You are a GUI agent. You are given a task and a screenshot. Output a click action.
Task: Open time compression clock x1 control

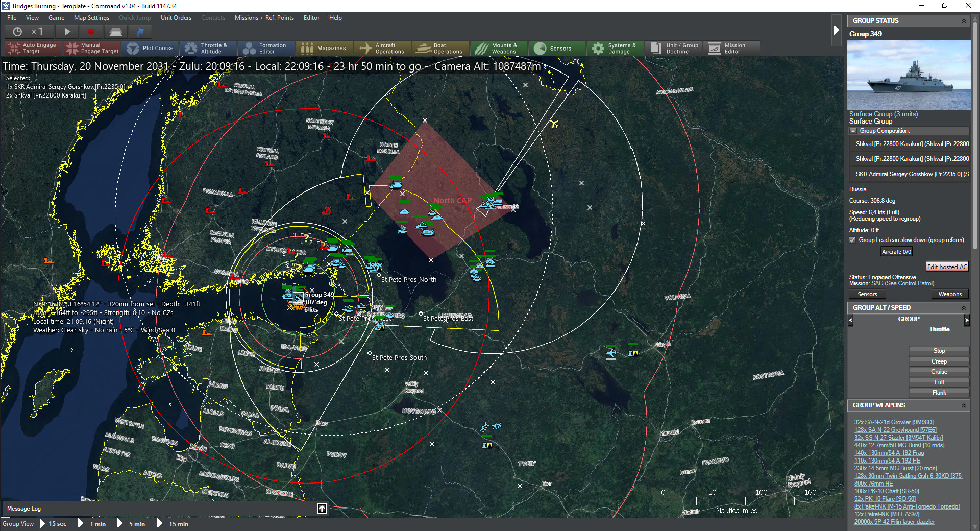(x=28, y=32)
